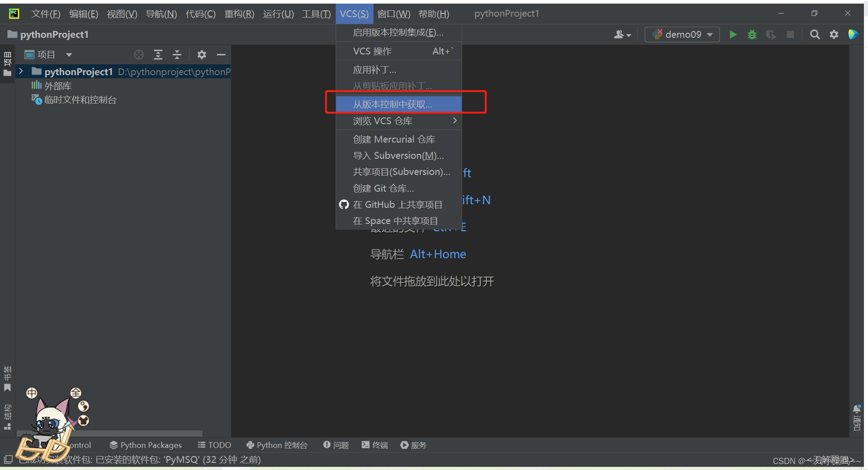Run the demo09 configuration

click(x=733, y=34)
